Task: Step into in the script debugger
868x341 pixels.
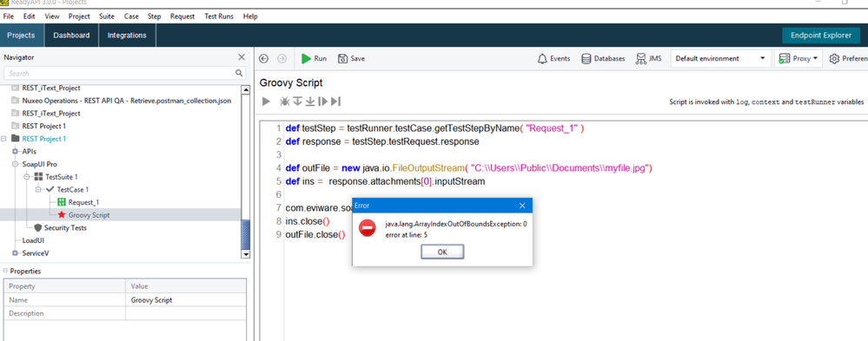Action: tap(310, 102)
